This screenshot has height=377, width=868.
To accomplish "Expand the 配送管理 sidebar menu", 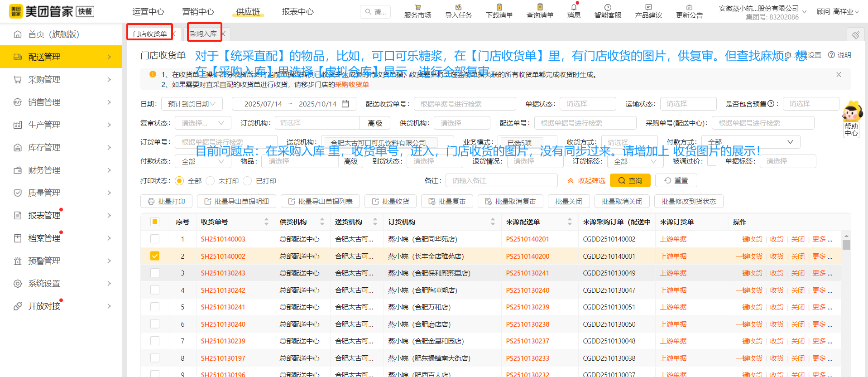I will 61,57.
